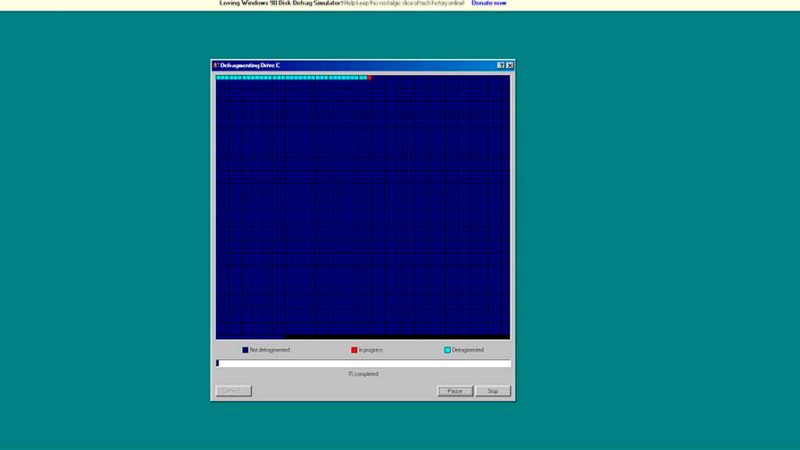
Task: Click the Defragmenting Drive C title text
Action: [250, 65]
